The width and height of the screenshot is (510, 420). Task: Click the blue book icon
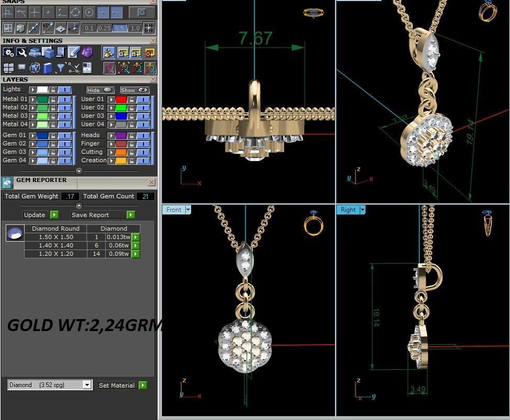click(48, 68)
